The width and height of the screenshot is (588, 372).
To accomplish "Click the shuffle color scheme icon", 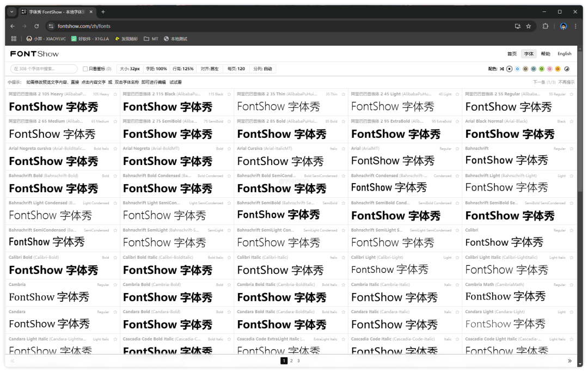I will (x=501, y=69).
